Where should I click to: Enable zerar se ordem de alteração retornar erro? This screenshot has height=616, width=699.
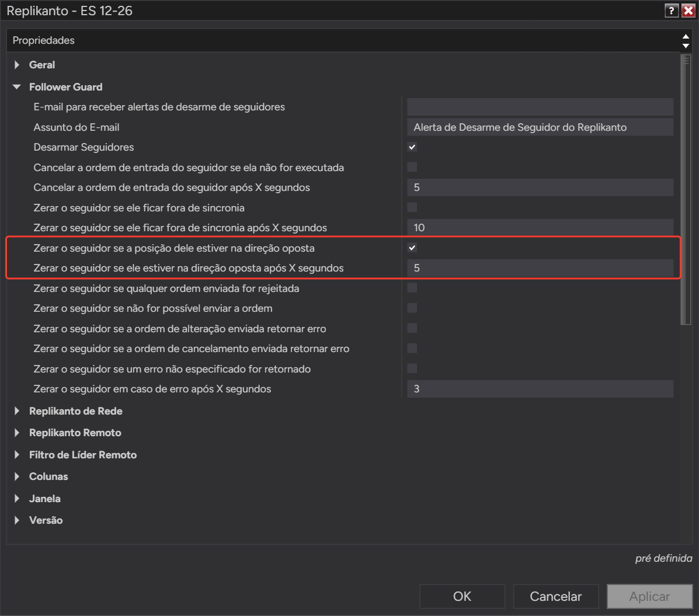412,329
